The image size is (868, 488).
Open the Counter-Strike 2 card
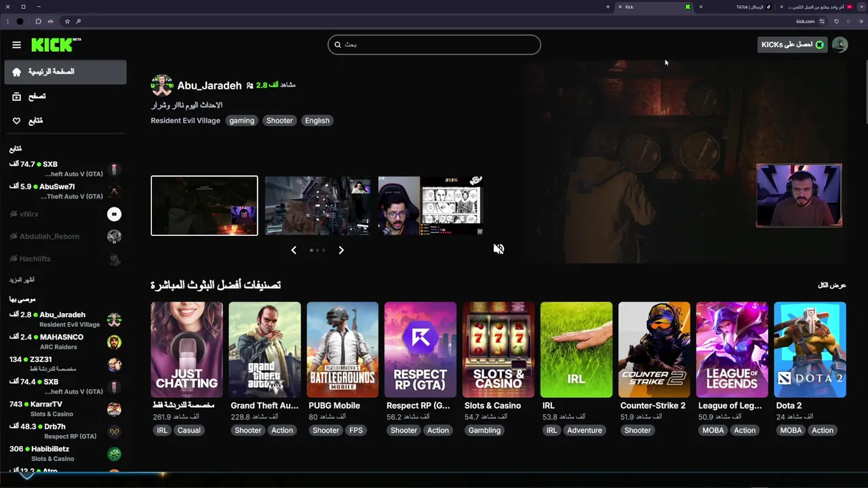(x=654, y=350)
